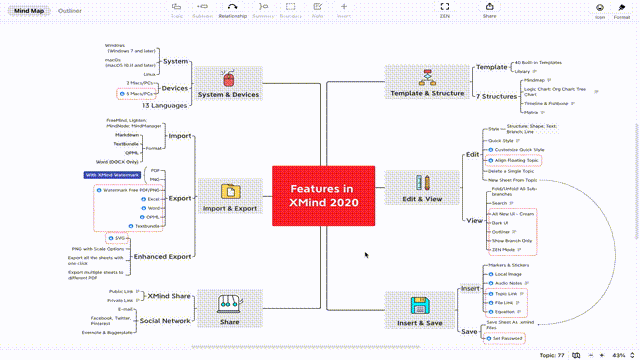Viewport: 640px width, 360px height.
Task: Open the map overview icon in status bar
Action: [x=576, y=355]
